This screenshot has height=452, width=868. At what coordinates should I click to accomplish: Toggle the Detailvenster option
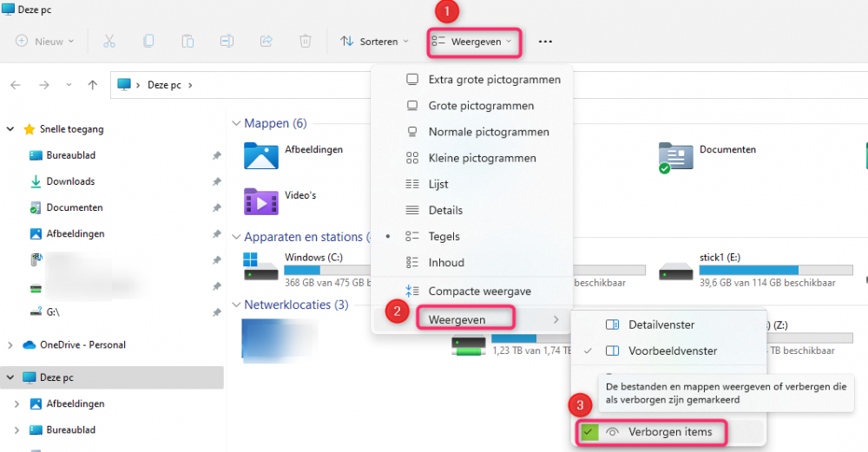668,324
